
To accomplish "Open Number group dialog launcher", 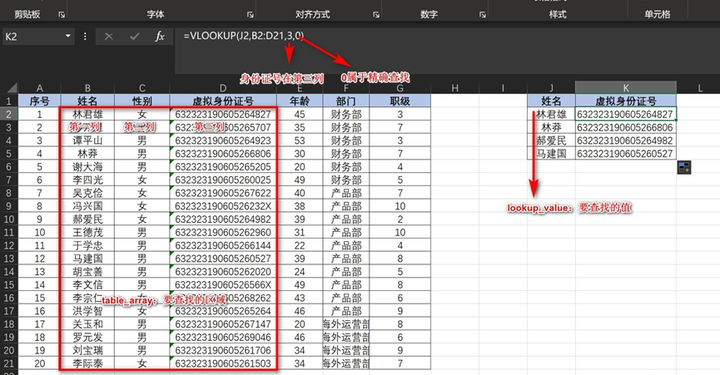I will (483, 15).
